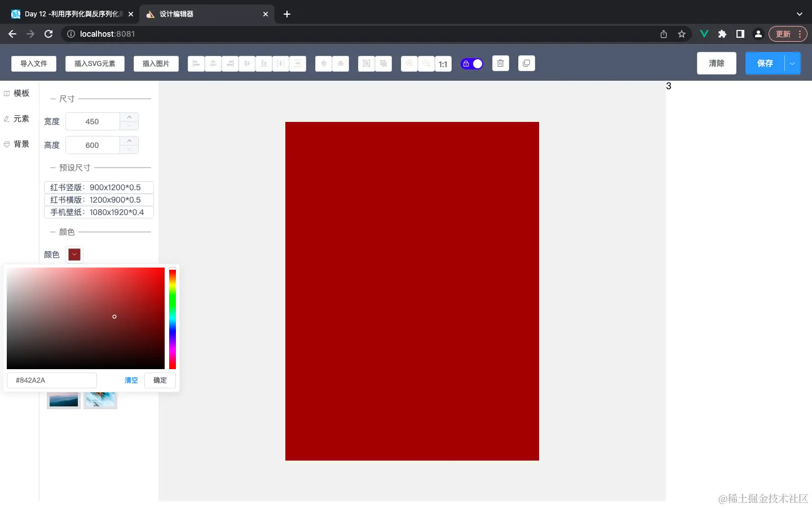The height and width of the screenshot is (508, 812).
Task: Open the tab search chevron
Action: coord(799,14)
